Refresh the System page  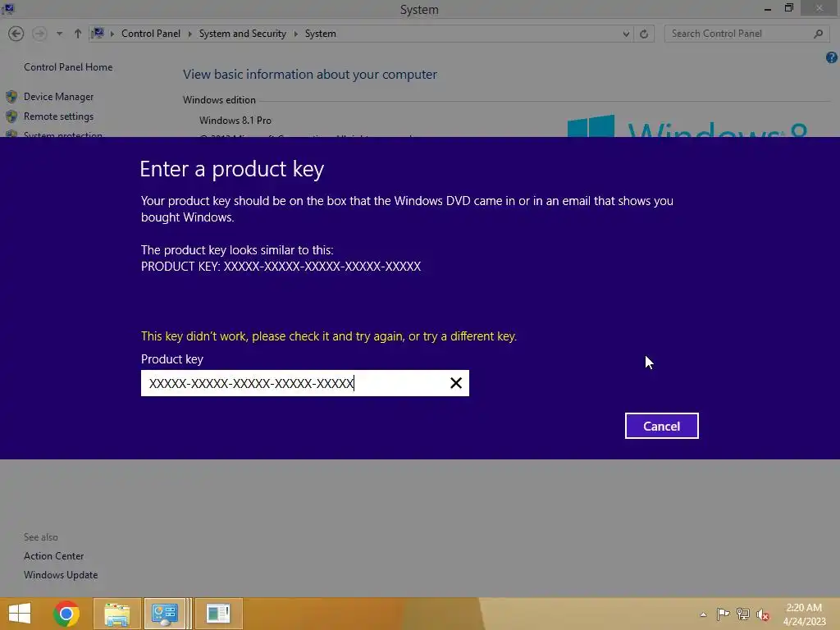pyautogui.click(x=644, y=34)
